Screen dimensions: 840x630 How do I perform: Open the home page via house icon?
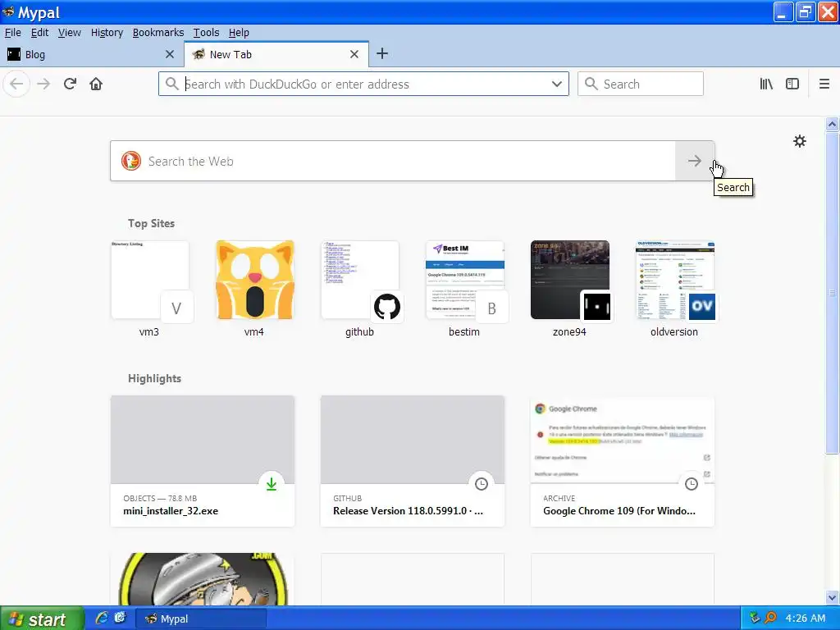point(96,84)
